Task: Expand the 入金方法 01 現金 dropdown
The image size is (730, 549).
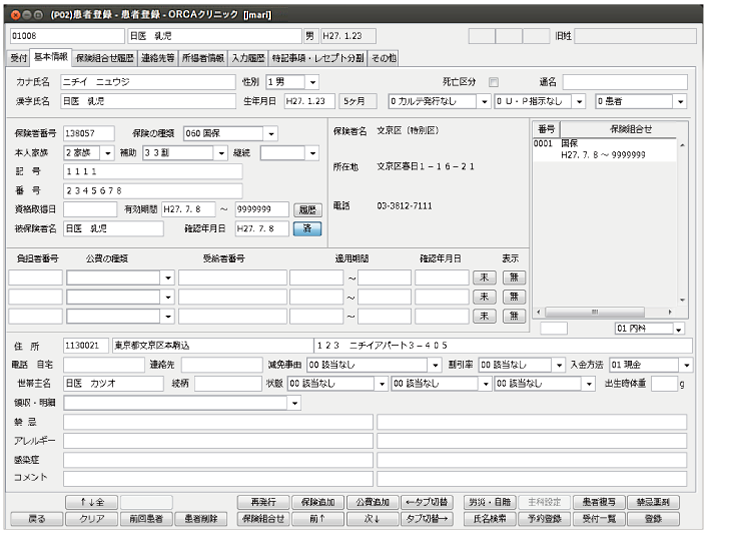Action: pos(687,366)
